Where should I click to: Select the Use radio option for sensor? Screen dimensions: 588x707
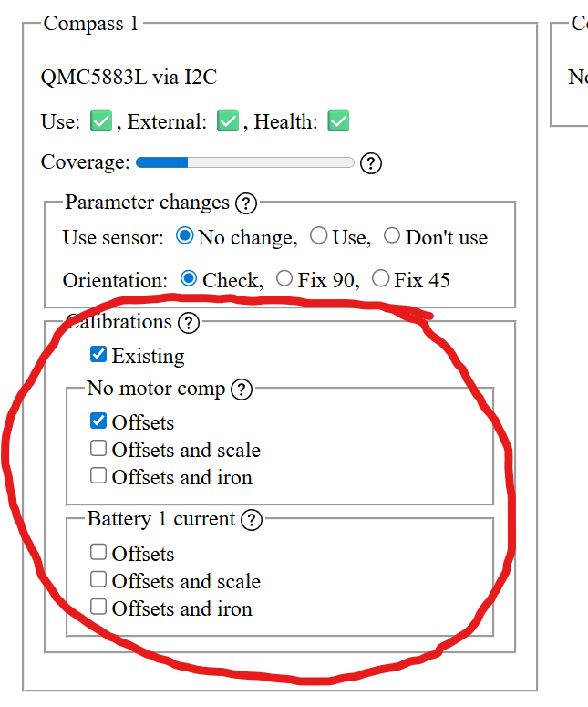(318, 236)
